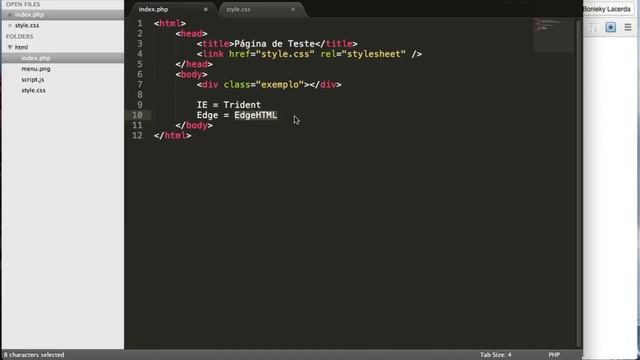This screenshot has height=360, width=640.
Task: Click line number 8 in the gutter
Action: pyautogui.click(x=140, y=95)
